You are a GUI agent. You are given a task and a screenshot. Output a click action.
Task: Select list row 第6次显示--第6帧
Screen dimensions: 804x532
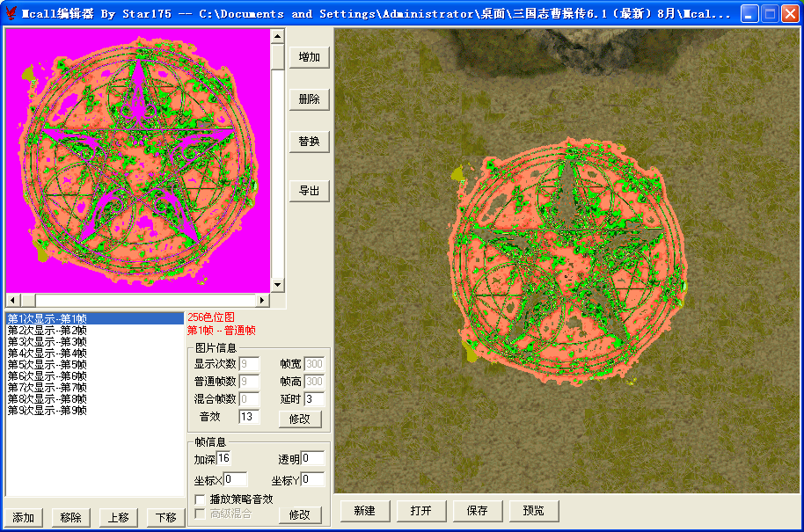tap(94, 375)
